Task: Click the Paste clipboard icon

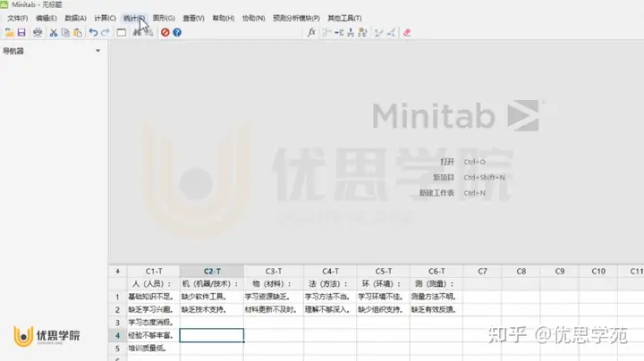Action: pyautogui.click(x=78, y=32)
